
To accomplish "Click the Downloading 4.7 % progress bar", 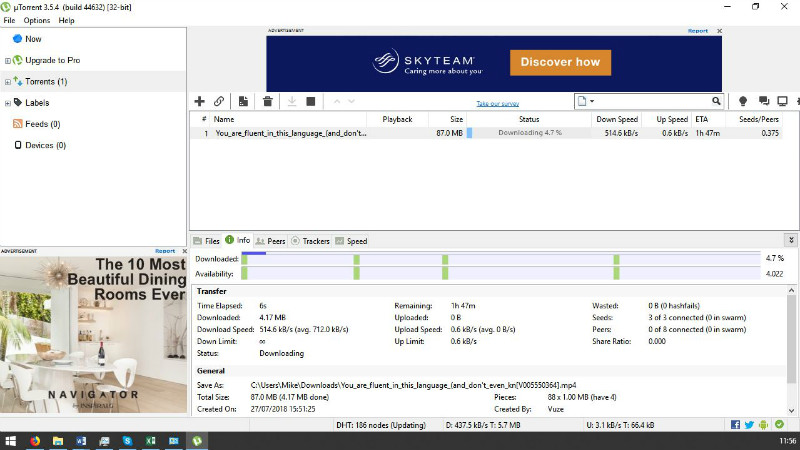I will coord(529,133).
